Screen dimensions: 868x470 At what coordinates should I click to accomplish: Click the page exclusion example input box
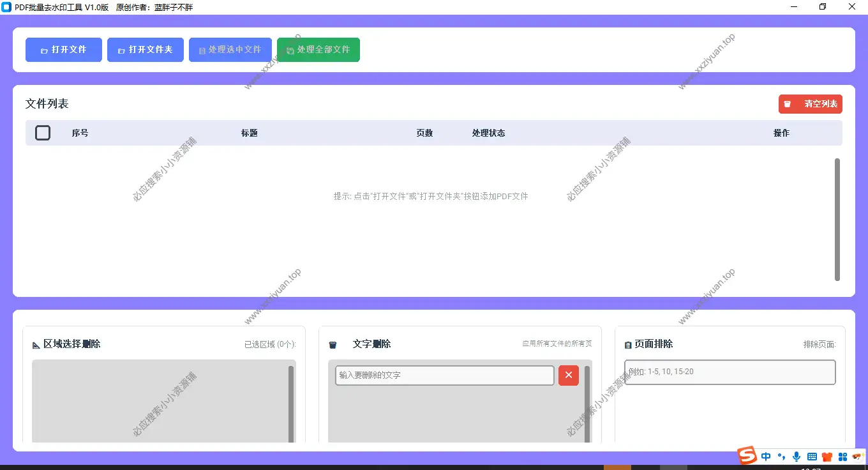[729, 372]
